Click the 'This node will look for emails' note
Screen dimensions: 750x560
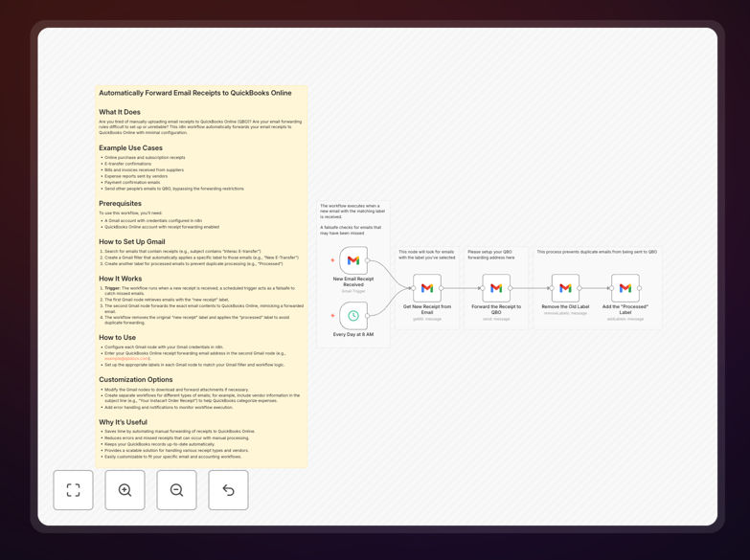[427, 255]
